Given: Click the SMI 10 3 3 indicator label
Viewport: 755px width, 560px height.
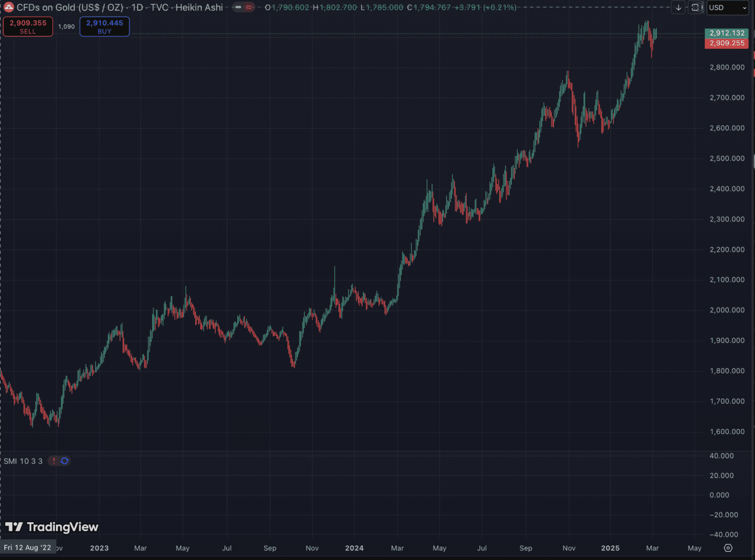Looking at the screenshot, I should click(23, 461).
